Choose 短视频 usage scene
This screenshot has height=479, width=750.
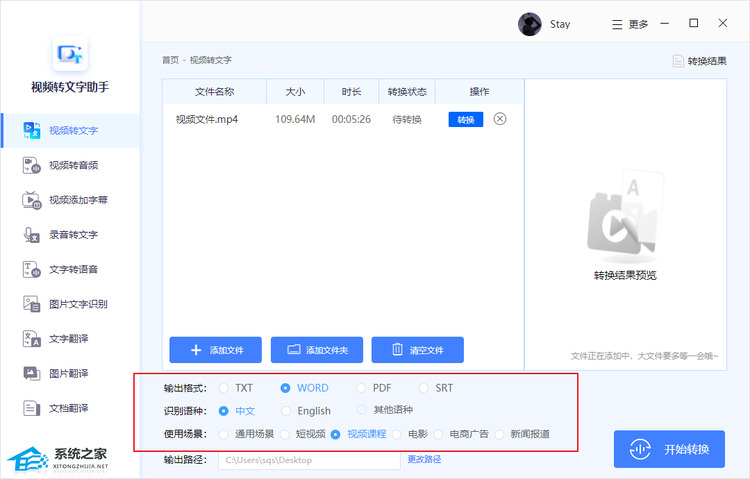285,434
